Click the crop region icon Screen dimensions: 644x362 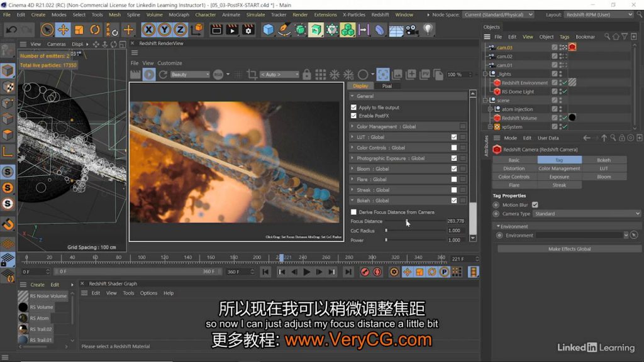pos(252,75)
